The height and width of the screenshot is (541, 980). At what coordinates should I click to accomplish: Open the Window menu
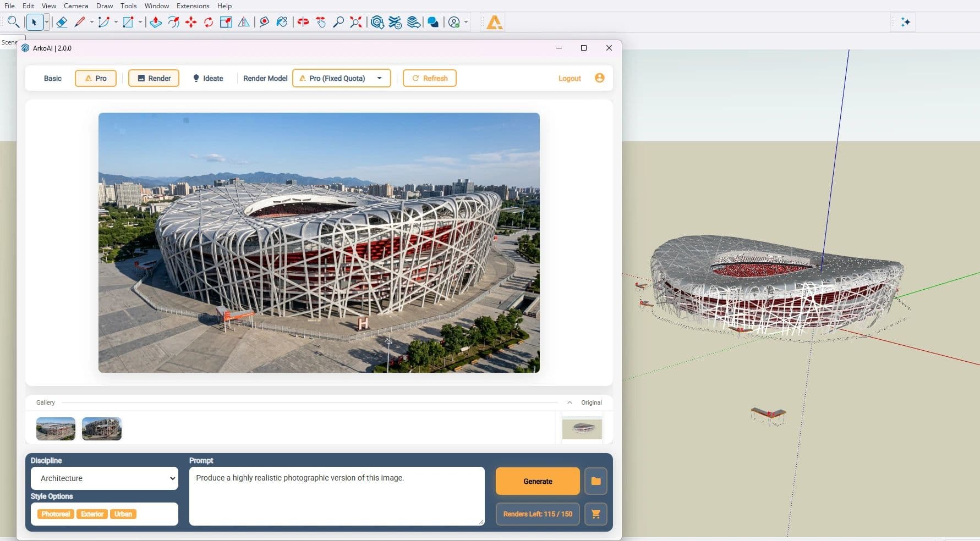(157, 5)
